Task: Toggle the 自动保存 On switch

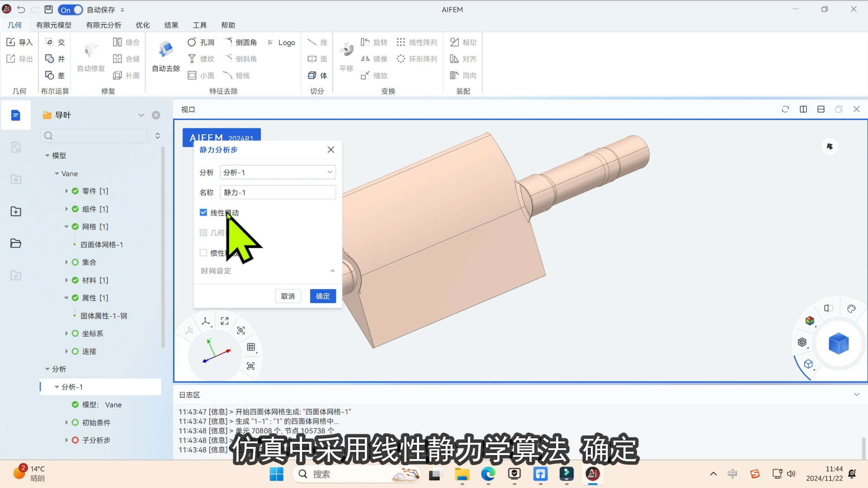Action: tap(70, 9)
